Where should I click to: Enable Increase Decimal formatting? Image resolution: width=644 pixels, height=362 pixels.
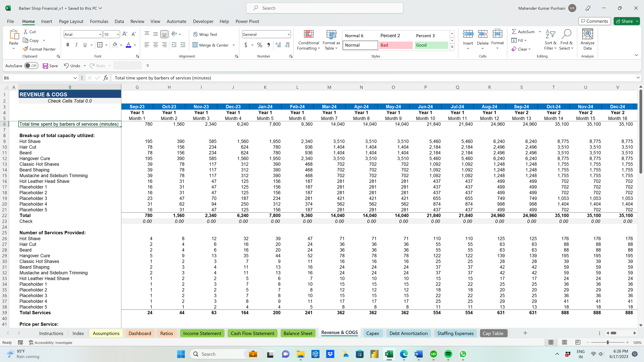coord(278,45)
